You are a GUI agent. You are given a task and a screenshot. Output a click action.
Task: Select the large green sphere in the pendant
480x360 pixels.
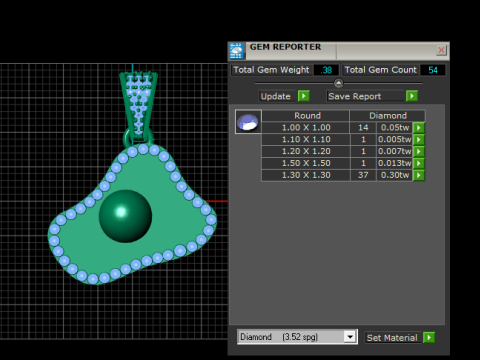click(x=125, y=216)
